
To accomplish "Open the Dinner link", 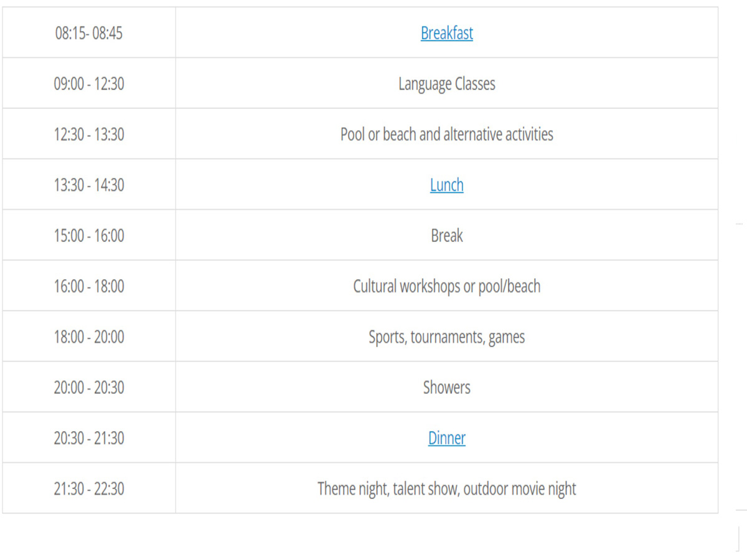I will pyautogui.click(x=446, y=438).
